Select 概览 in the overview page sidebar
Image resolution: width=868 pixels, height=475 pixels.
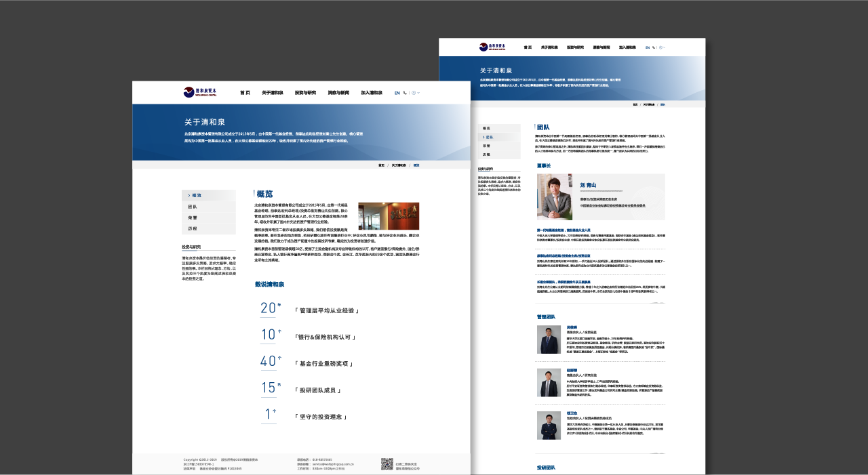coord(209,195)
